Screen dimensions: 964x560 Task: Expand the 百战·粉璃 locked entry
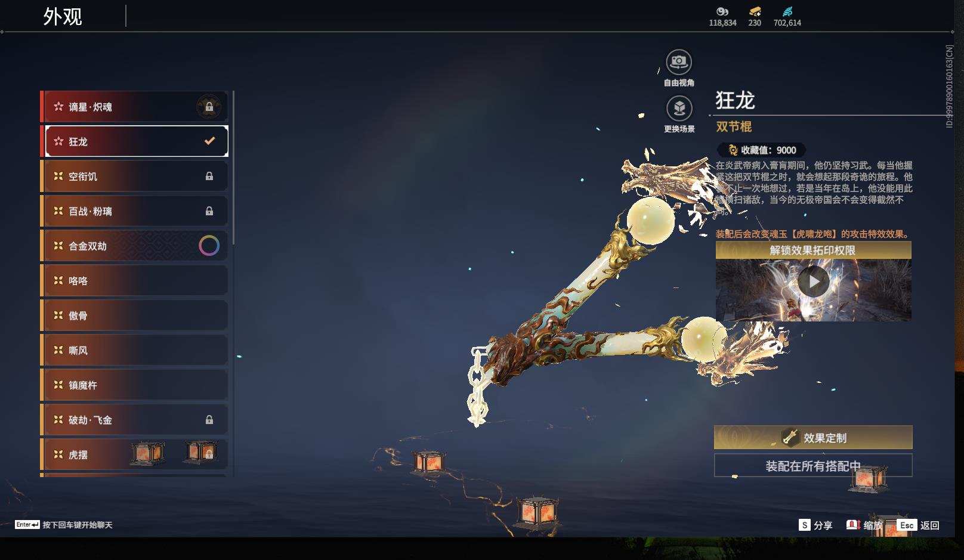point(133,211)
